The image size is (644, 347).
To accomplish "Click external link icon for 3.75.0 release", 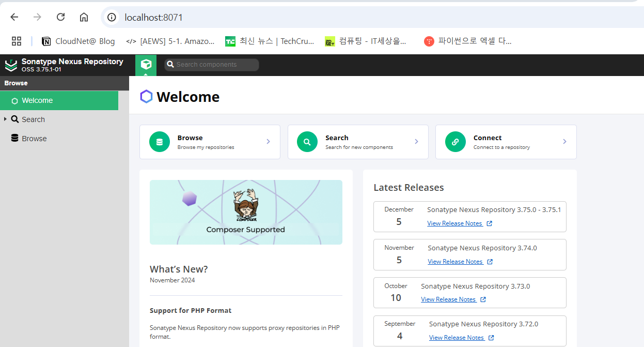I will (x=490, y=223).
